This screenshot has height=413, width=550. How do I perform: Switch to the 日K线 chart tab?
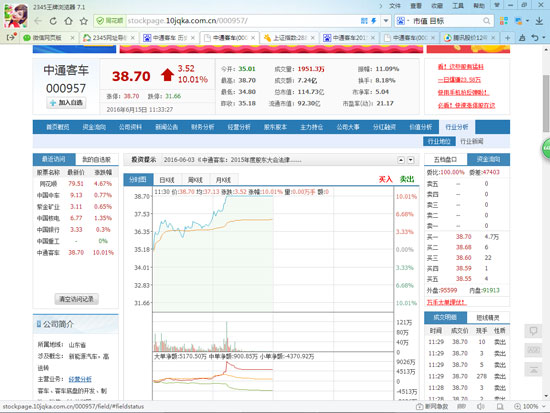click(x=167, y=180)
